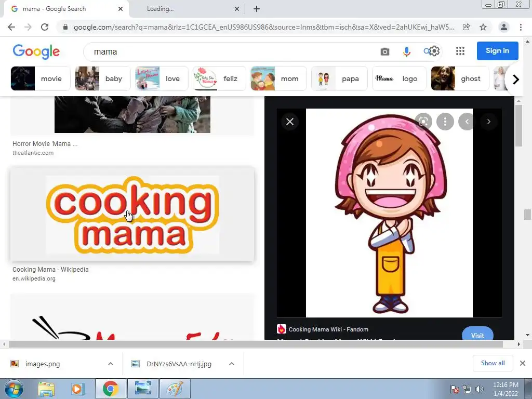This screenshot has height=399, width=532.
Task: Click the Action Center flag tray icon
Action: pyautogui.click(x=455, y=389)
